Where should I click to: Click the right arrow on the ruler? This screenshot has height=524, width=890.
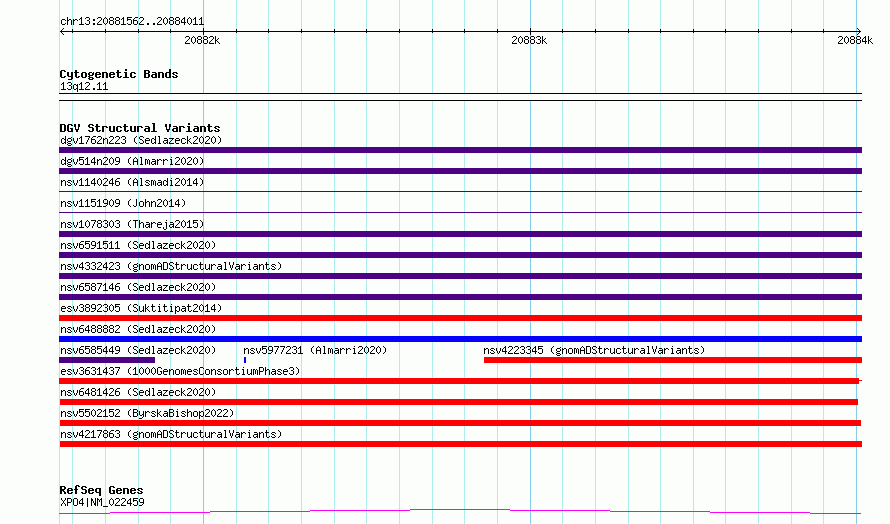click(859, 31)
